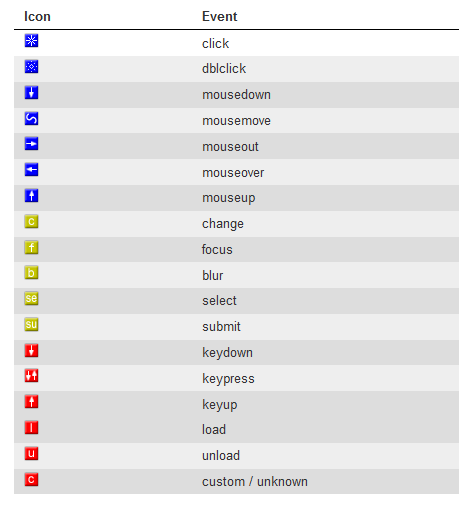Click the yellow 'se' select icon
Screen dimensions: 475x510
pyautogui.click(x=31, y=298)
